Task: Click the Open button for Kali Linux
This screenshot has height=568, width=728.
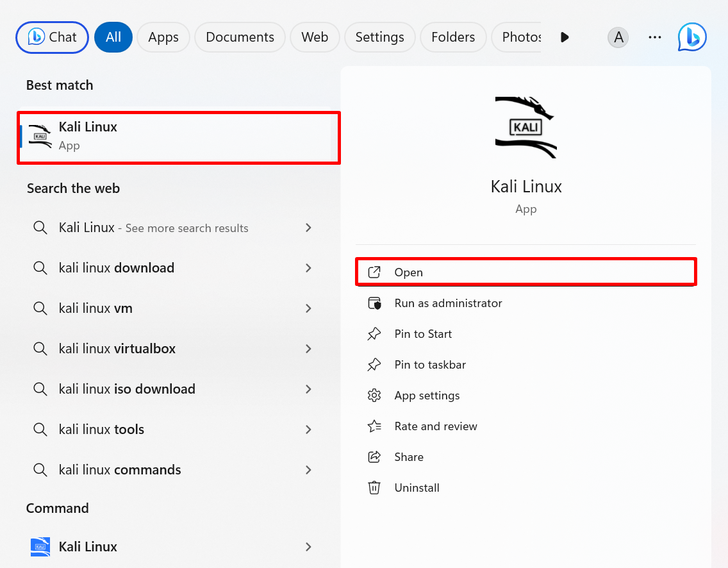Action: point(525,272)
